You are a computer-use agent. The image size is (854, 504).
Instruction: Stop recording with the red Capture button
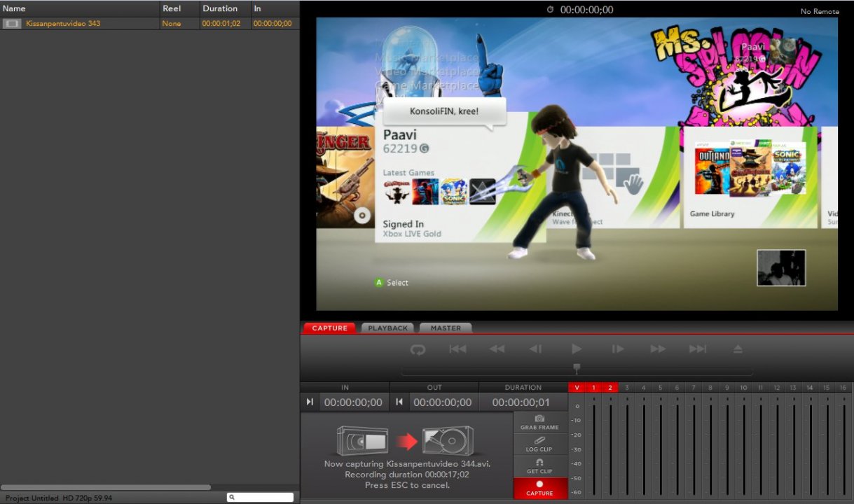[x=539, y=488]
